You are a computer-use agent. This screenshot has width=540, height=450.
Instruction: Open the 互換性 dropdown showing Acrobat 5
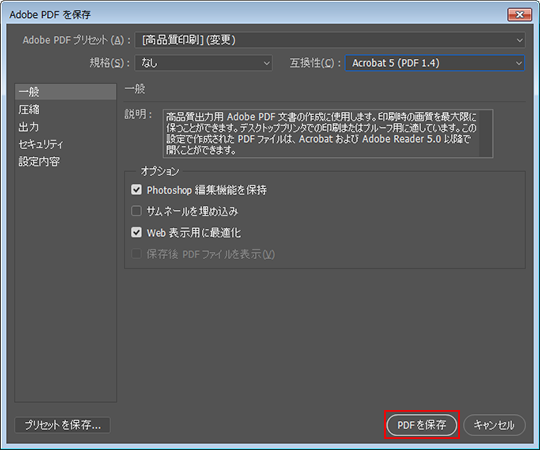(435, 63)
